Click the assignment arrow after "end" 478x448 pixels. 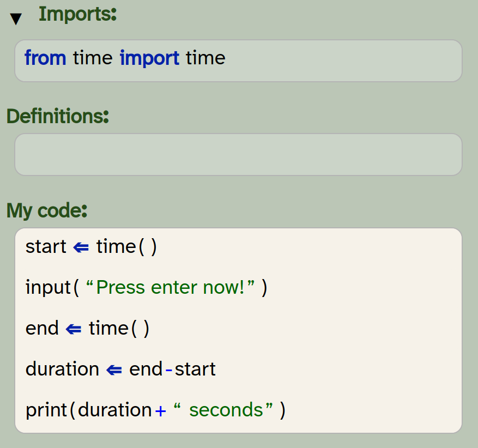[x=74, y=329]
